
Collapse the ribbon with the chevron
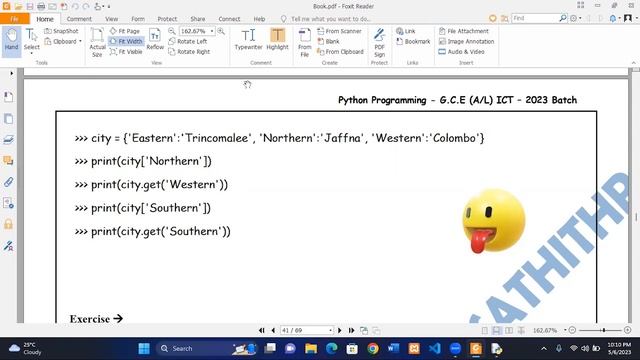click(x=633, y=63)
